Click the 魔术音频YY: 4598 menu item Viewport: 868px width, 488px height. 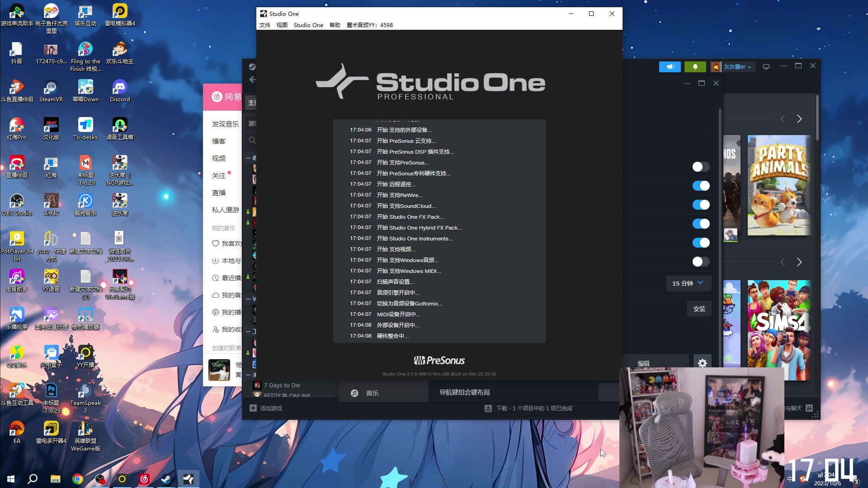[x=370, y=25]
